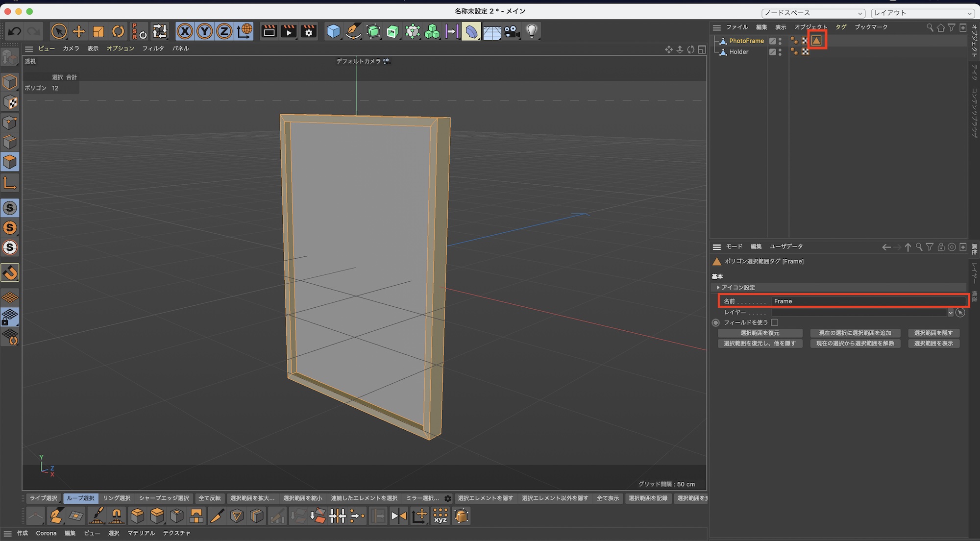Toggle PhotoFrame visibility dots
Viewport: 980px width, 541px height.
click(x=780, y=41)
